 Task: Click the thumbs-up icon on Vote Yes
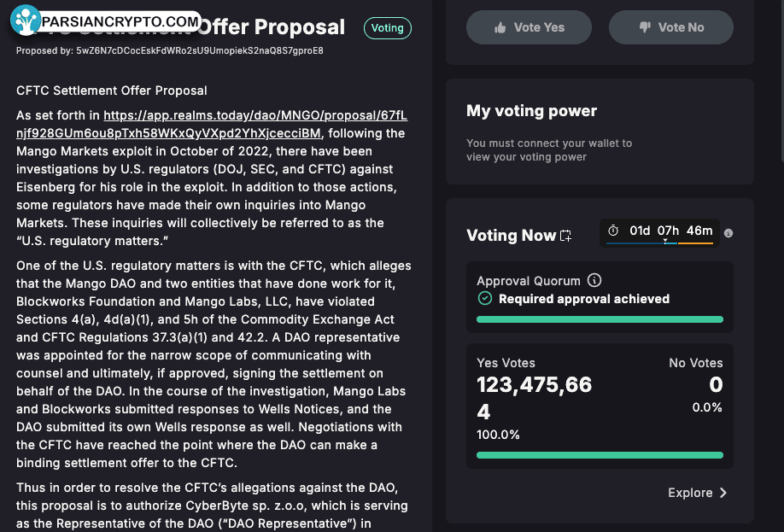[500, 27]
